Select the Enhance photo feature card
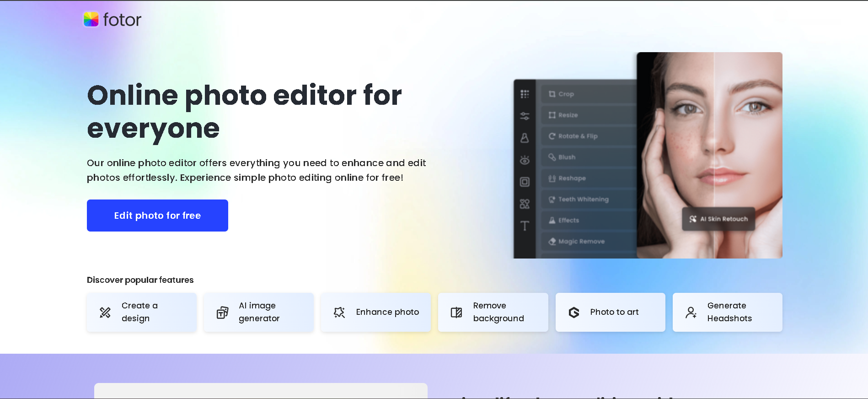Screen dimensions: 868x399 (376, 312)
